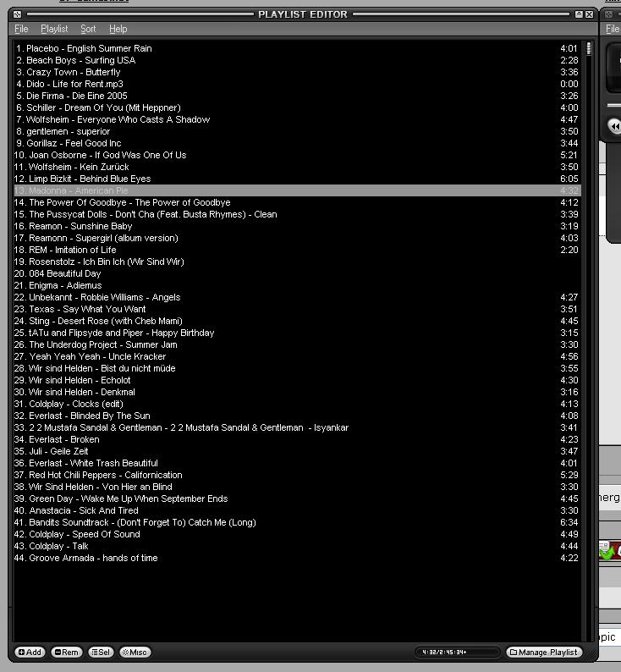Click the playlist scrollbar thumb
The height and width of the screenshot is (672, 621).
(589, 48)
